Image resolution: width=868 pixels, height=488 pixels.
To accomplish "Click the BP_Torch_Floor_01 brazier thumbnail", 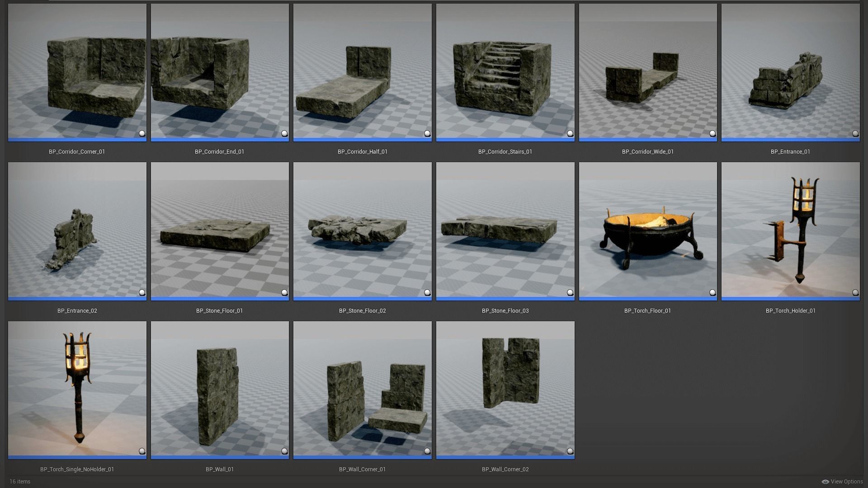I will [647, 230].
